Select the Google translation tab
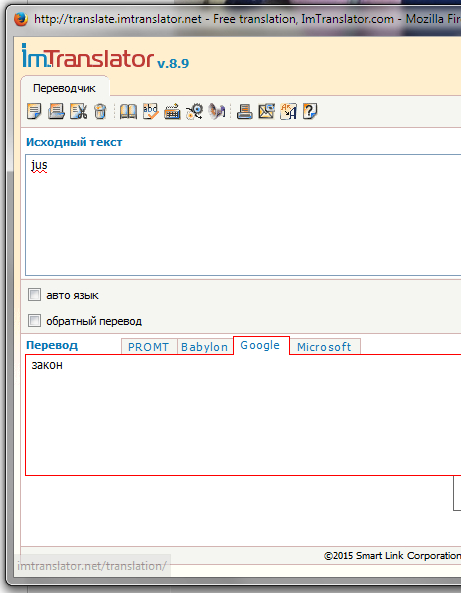Image resolution: width=461 pixels, height=593 pixels. click(x=261, y=345)
